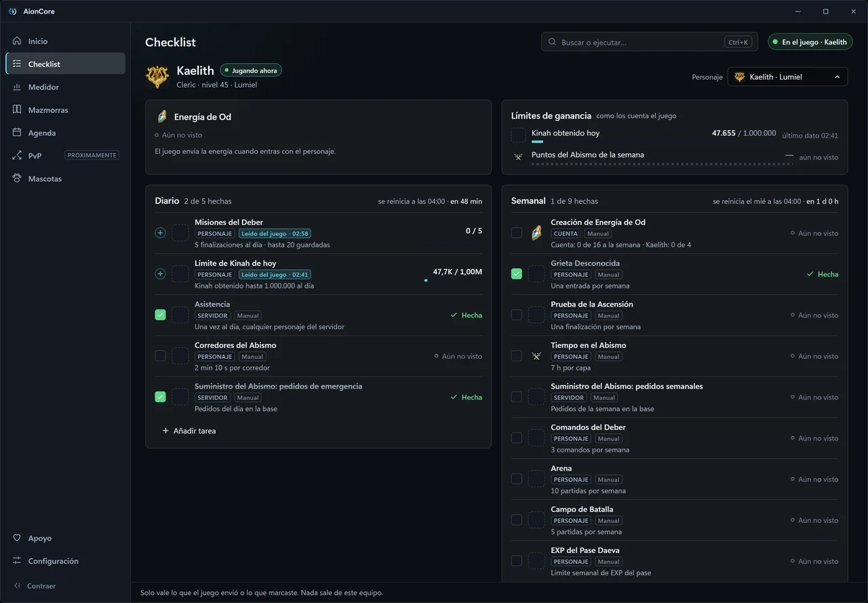
Task: Click the Tiempo en el Abismo swords icon
Action: point(536,356)
